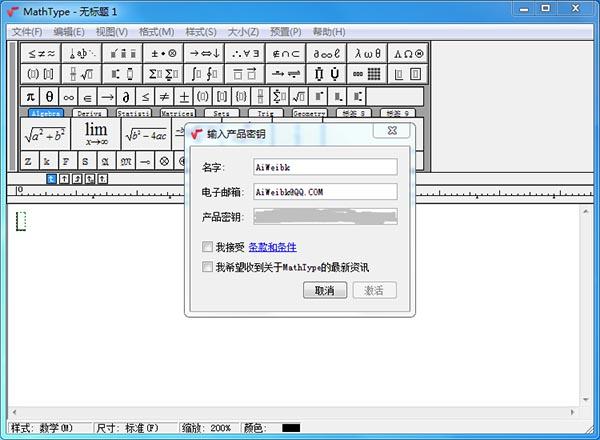Click the black color swatch in status bar
Screen dimensions: 600x440
[x=291, y=428]
